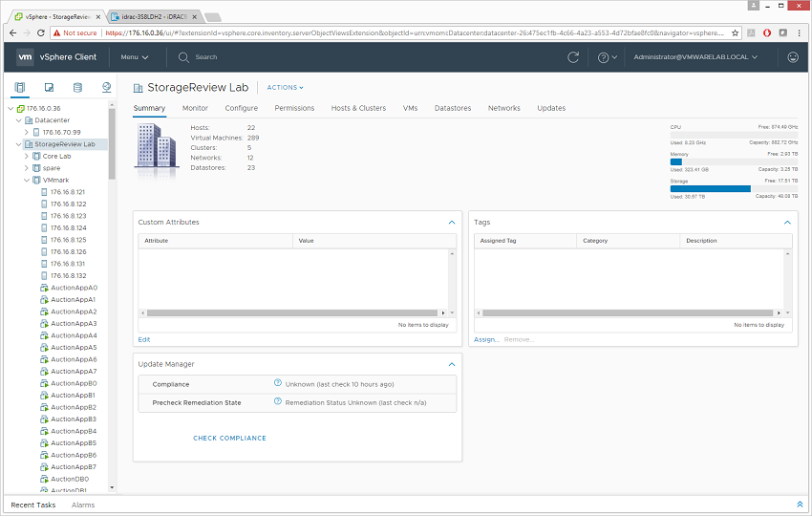This screenshot has height=516, width=812.
Task: Click the vSphere refresh icon
Action: click(573, 57)
